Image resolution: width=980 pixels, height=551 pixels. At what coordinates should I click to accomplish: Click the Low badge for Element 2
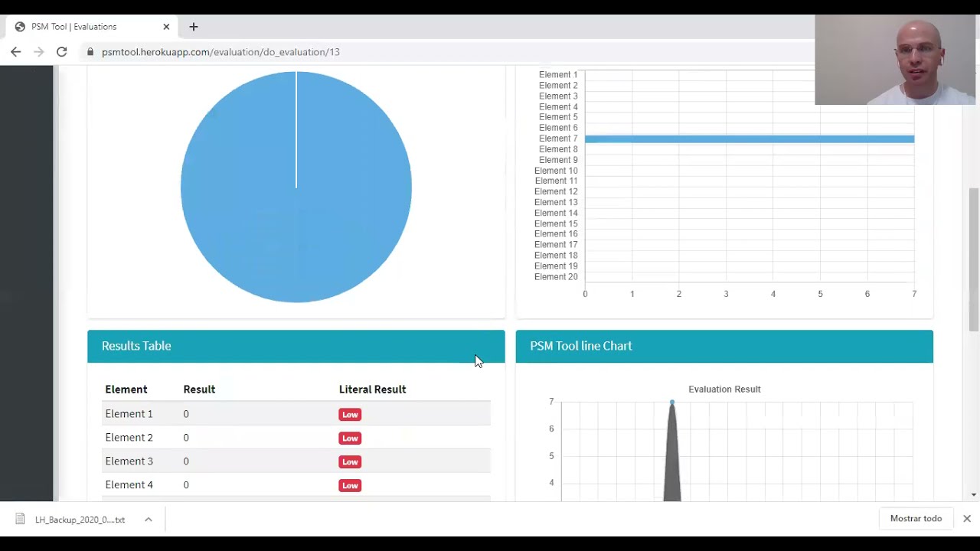click(350, 439)
